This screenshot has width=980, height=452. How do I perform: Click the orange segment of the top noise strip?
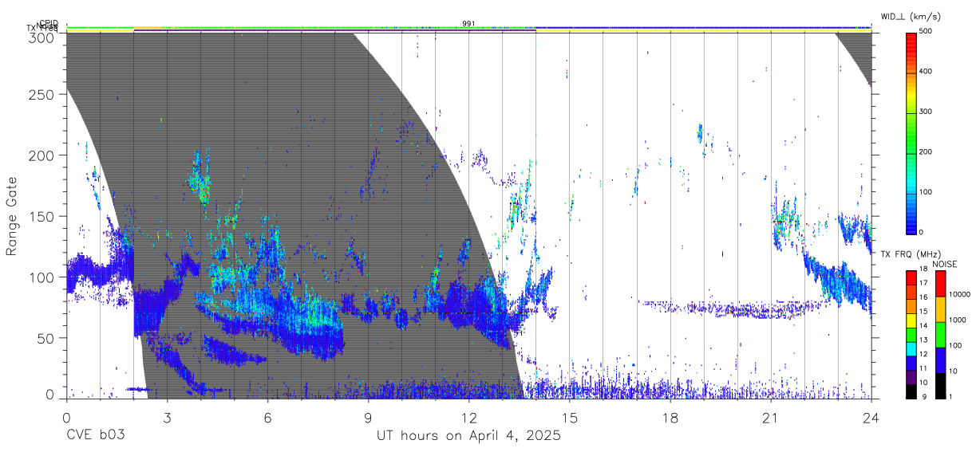145,27
